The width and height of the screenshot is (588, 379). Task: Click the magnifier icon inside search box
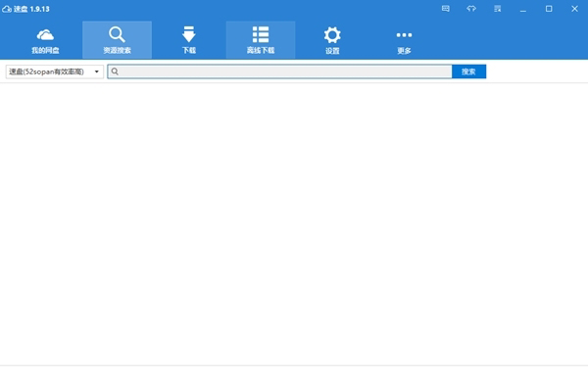click(x=115, y=71)
